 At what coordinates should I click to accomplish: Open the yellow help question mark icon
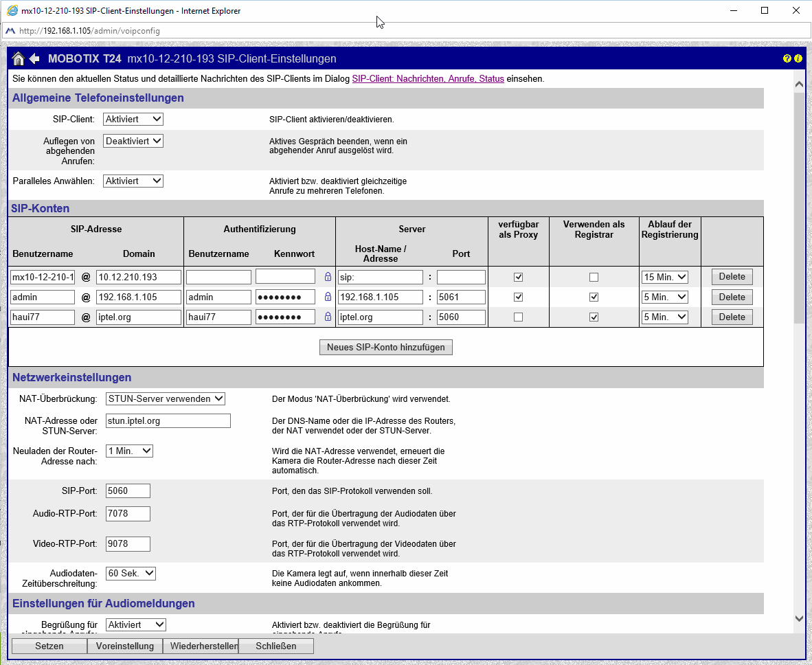[787, 59]
